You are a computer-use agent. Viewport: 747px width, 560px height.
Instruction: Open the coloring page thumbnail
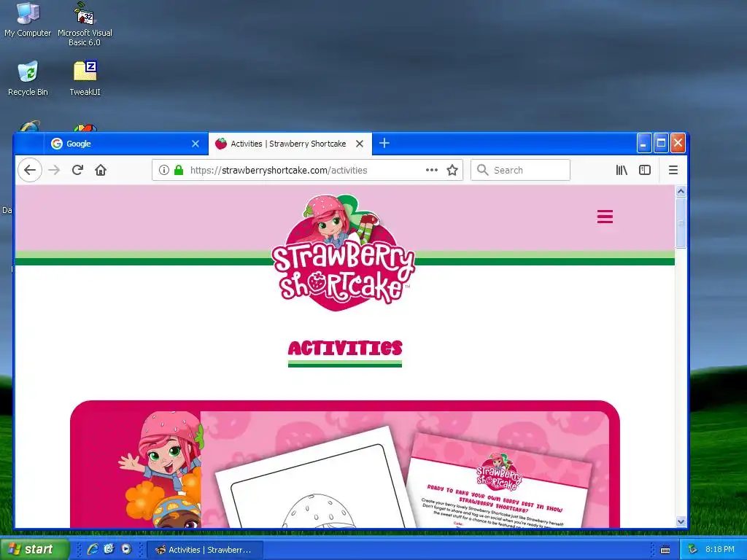coord(314,481)
